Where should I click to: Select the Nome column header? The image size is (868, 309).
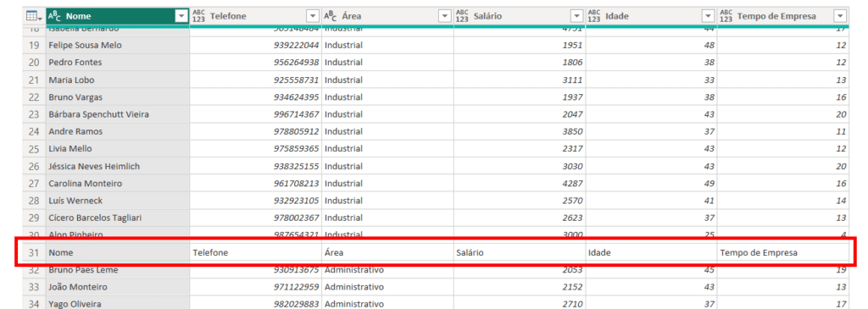click(117, 17)
